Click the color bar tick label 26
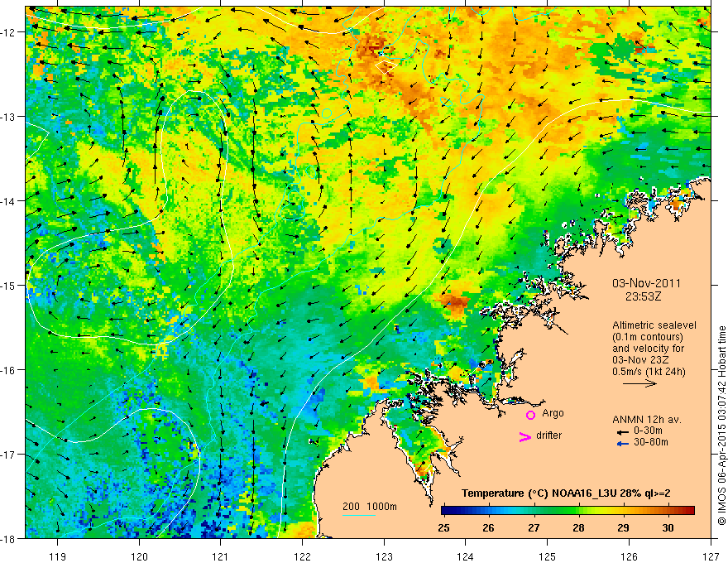Viewport: 728px width, 563px height. tap(488, 527)
